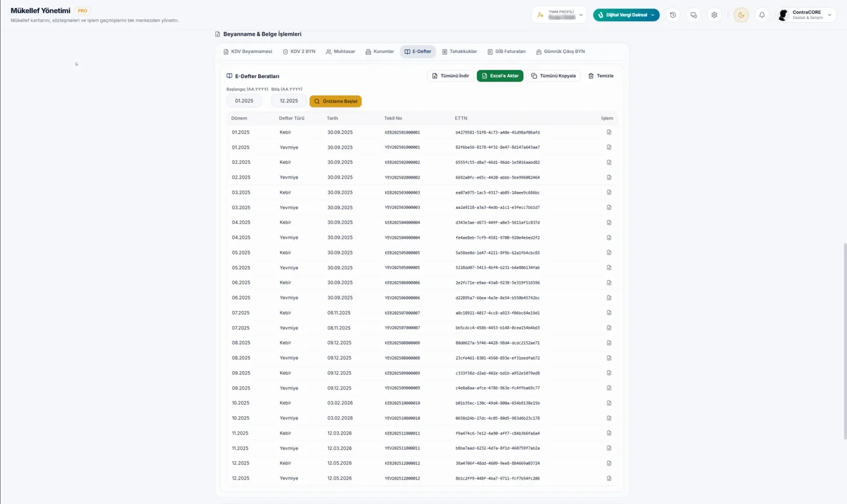Screen dimensions: 847x504
Task: Click the Tümünü İndir button
Action: coord(450,76)
